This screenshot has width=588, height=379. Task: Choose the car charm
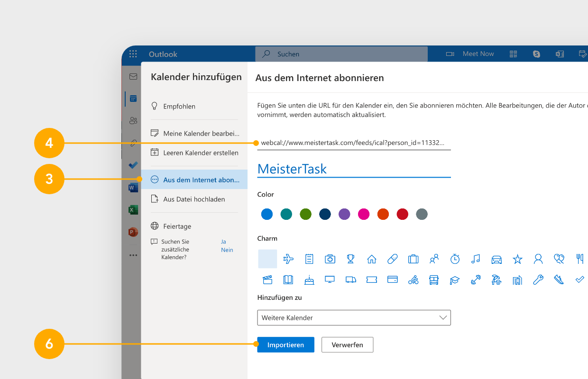496,259
